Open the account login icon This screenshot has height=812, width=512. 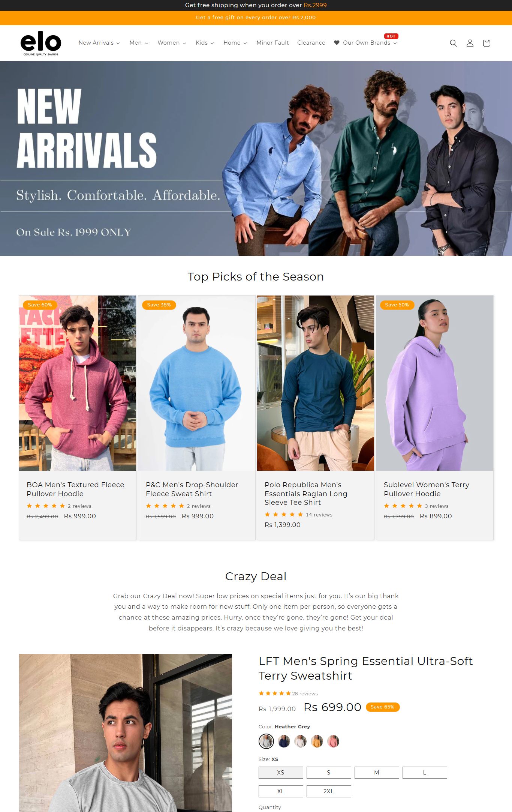[470, 43]
